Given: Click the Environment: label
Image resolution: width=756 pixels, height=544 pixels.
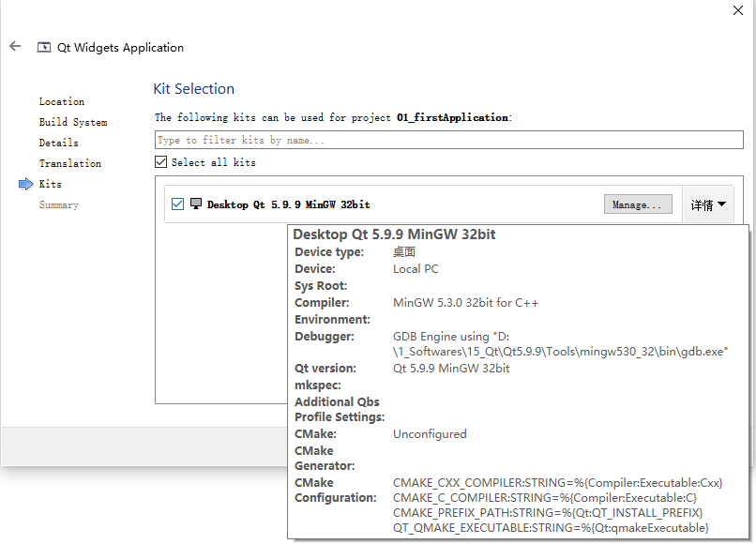Looking at the screenshot, I should coord(332,320).
